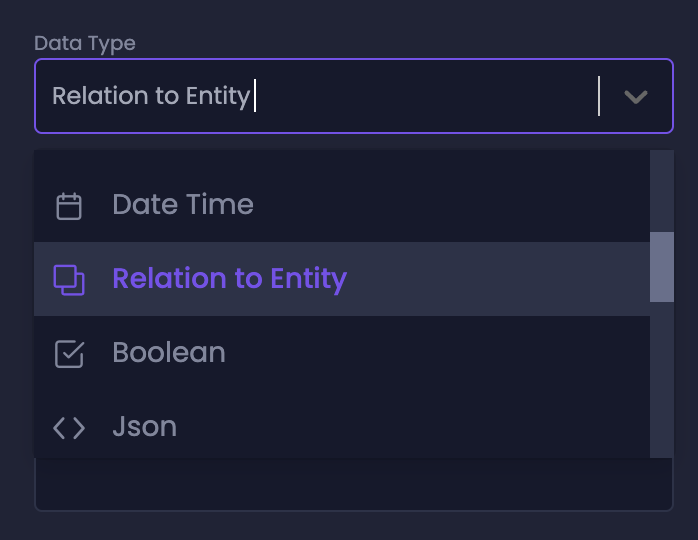
Task: Click the angle brackets Json icon
Action: coord(69,427)
